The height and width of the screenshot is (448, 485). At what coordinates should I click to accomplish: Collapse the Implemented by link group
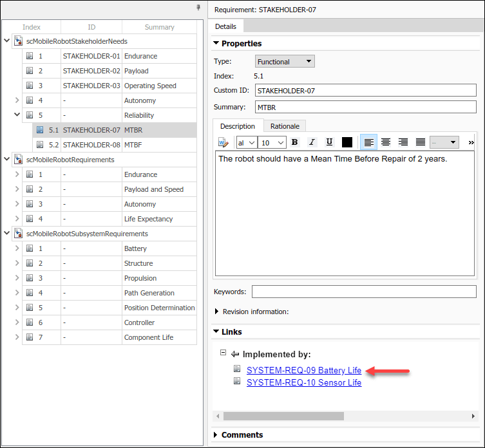[x=223, y=353]
